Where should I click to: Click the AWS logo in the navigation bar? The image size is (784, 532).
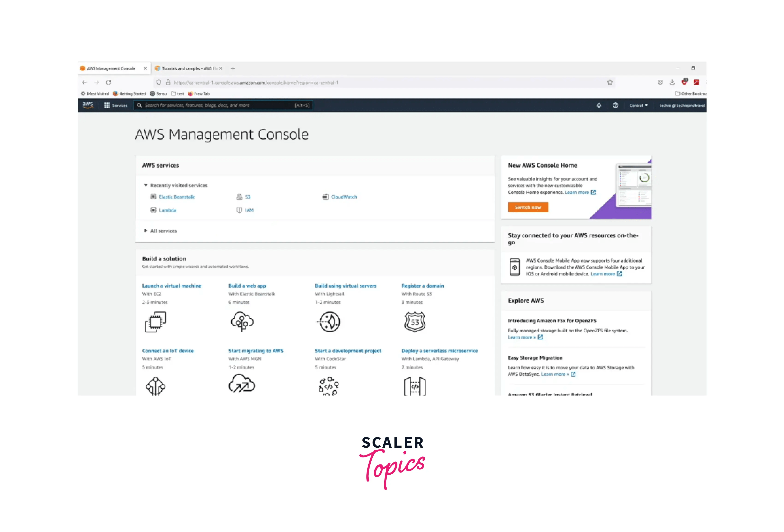pyautogui.click(x=87, y=105)
